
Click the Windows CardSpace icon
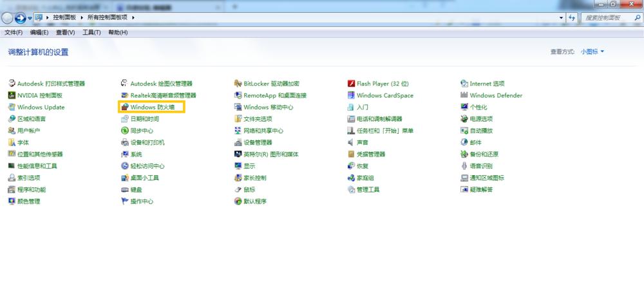[351, 95]
